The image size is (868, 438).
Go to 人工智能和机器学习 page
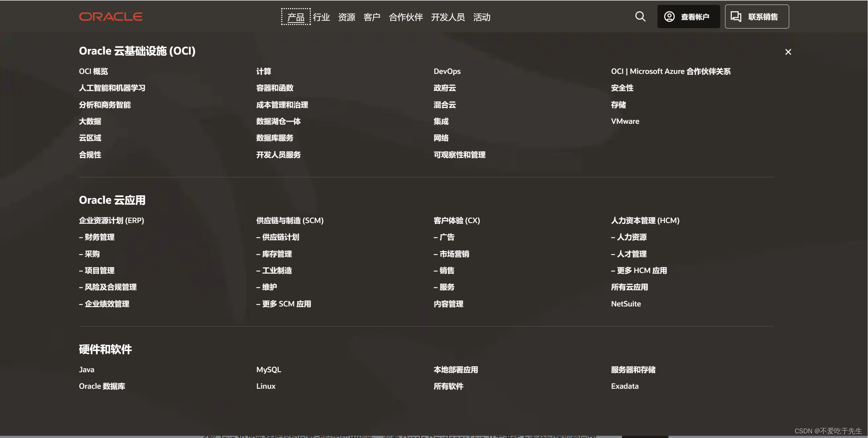point(112,88)
